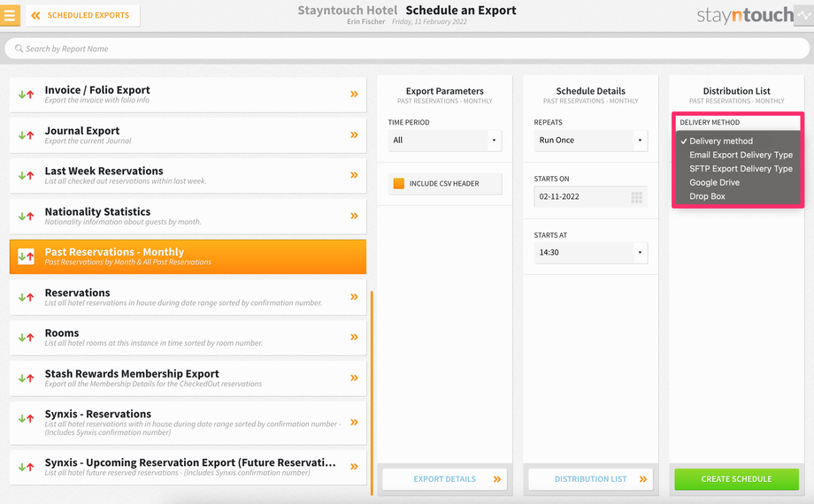Open Synxis - Reservations double chevron
Viewport: 814px width, 504px height.
tap(354, 422)
